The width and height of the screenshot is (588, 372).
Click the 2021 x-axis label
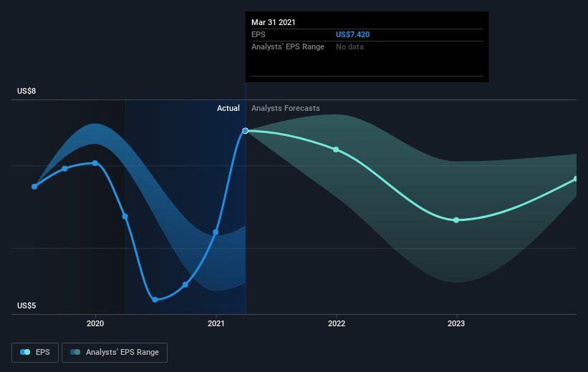(216, 323)
